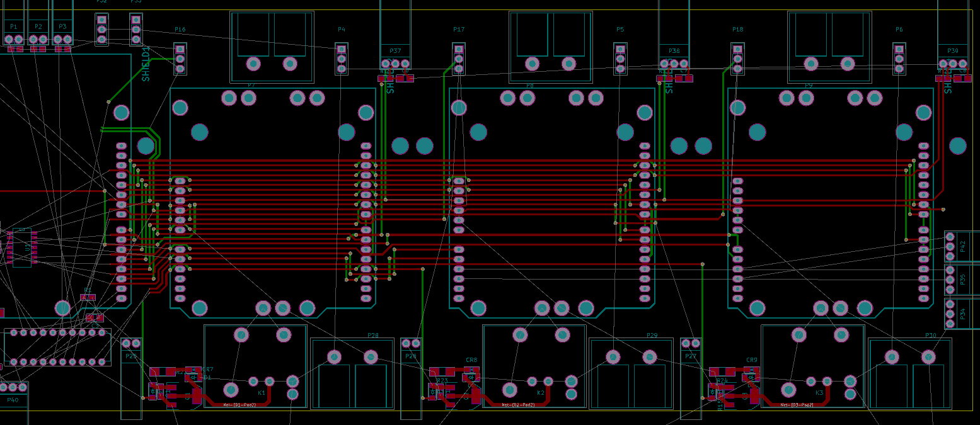Screen dimensions: 980x425
Task: Select the R24 resistor label
Action: coord(722,381)
